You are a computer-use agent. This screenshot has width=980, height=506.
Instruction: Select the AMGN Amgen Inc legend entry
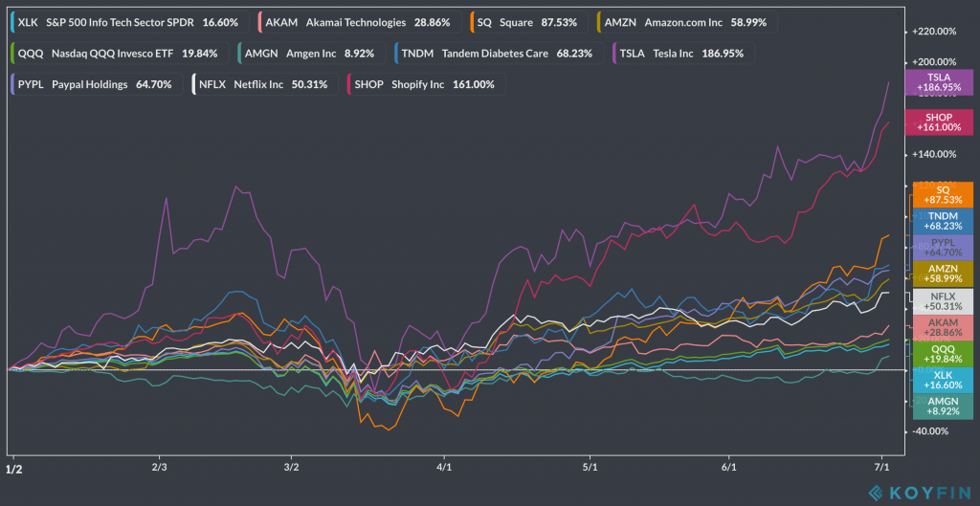(314, 54)
